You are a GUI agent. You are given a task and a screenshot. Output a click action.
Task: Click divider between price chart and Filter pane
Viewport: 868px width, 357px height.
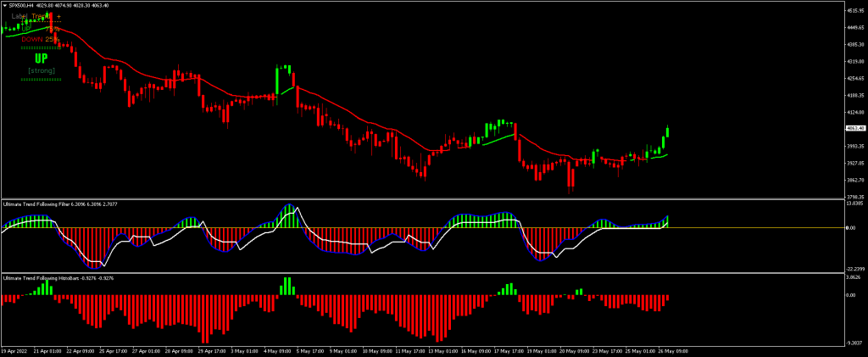[x=424, y=199]
